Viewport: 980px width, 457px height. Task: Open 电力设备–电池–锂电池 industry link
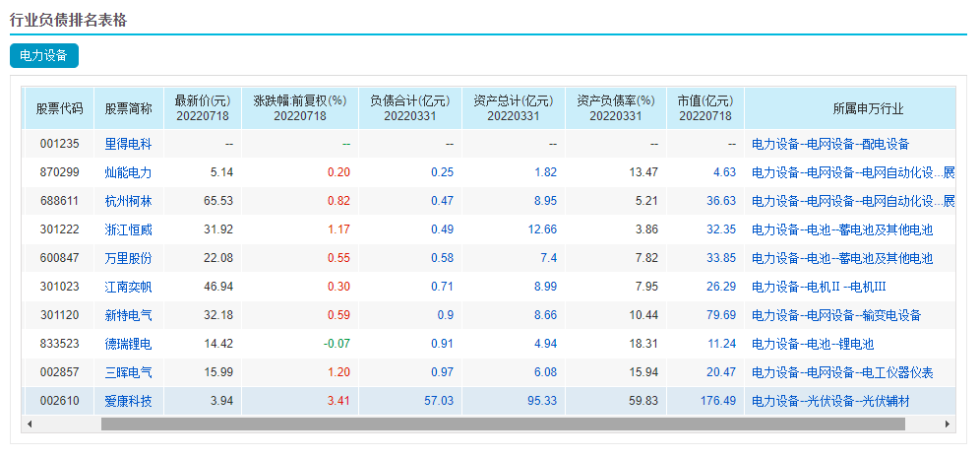point(812,344)
